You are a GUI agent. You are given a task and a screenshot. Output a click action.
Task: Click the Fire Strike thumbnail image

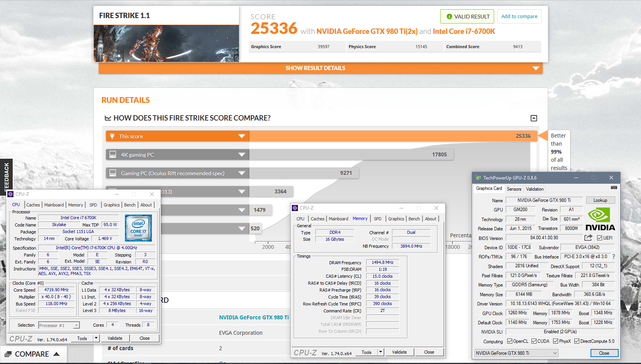coord(166,44)
